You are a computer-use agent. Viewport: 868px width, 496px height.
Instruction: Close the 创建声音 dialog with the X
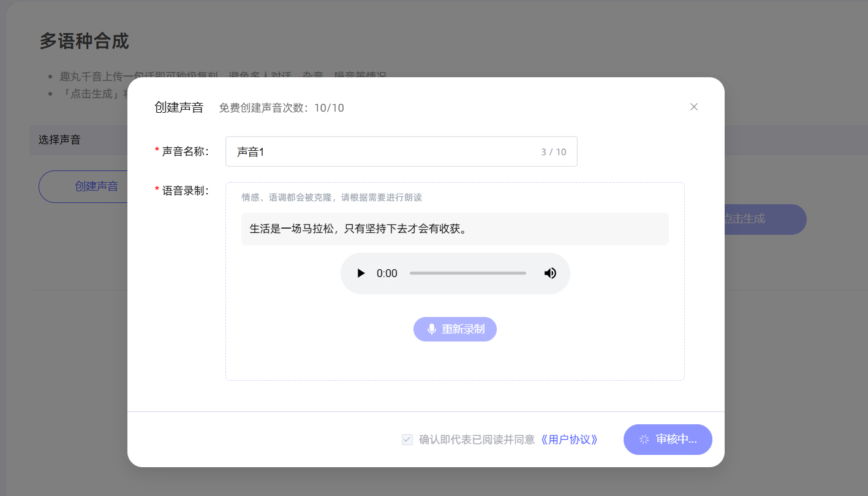693,106
